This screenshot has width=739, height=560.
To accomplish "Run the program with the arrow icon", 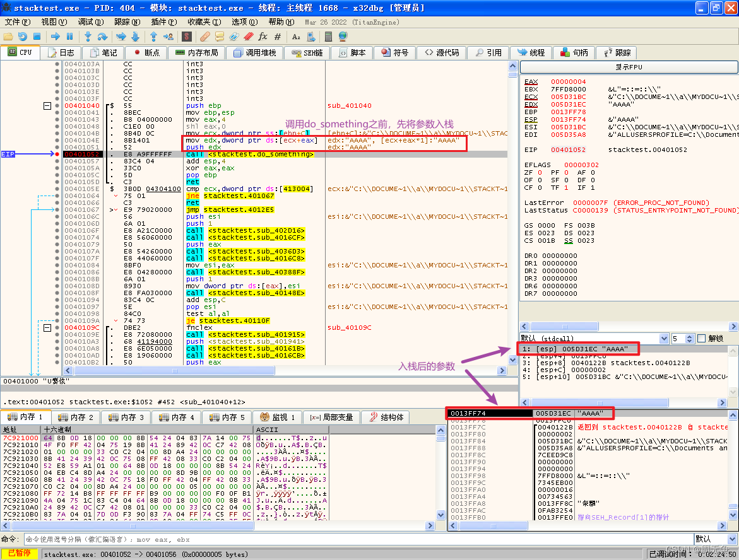I will click(x=55, y=37).
